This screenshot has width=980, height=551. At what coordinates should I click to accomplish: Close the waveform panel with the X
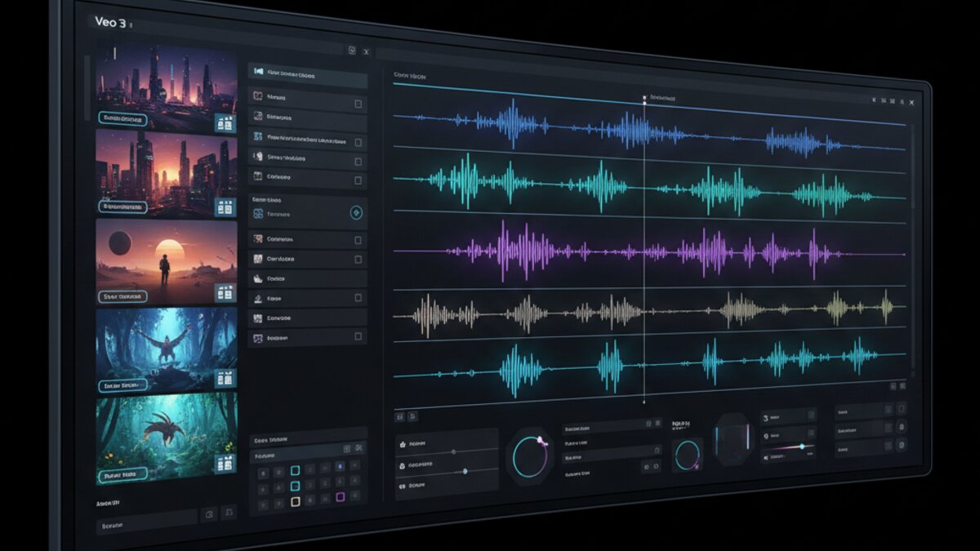tap(911, 102)
